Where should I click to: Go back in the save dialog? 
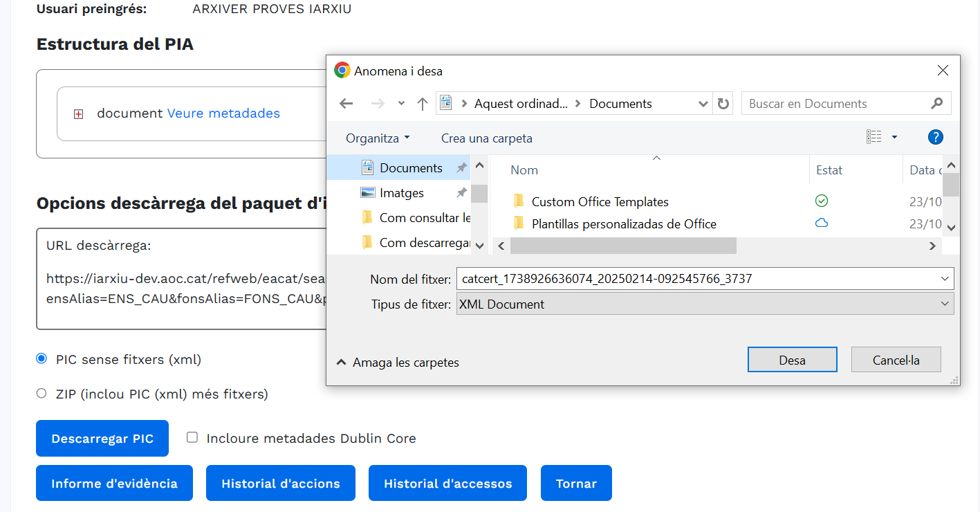pos(346,104)
